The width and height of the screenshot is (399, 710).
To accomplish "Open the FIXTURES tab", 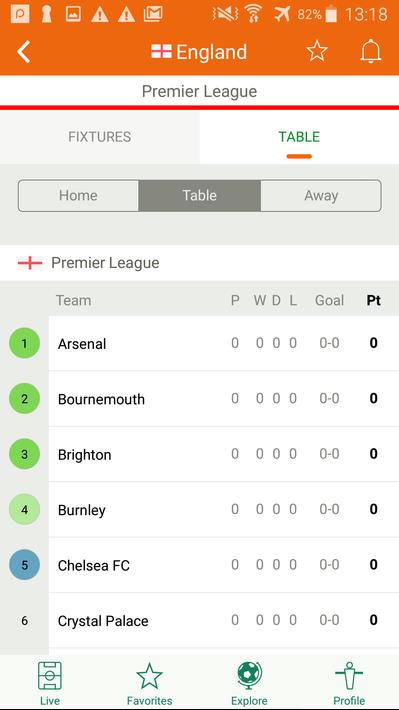I will 100,137.
